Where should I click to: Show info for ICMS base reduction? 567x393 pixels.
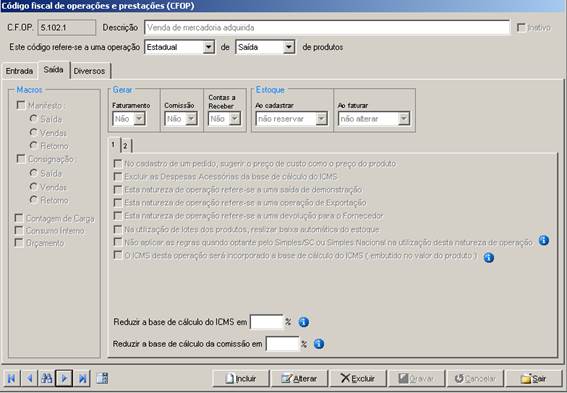[304, 322]
